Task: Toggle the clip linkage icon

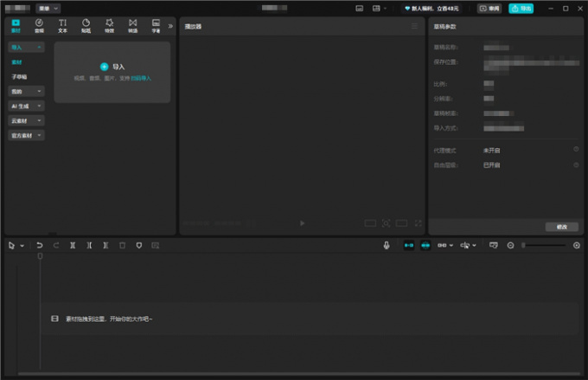Action: pyautogui.click(x=442, y=245)
